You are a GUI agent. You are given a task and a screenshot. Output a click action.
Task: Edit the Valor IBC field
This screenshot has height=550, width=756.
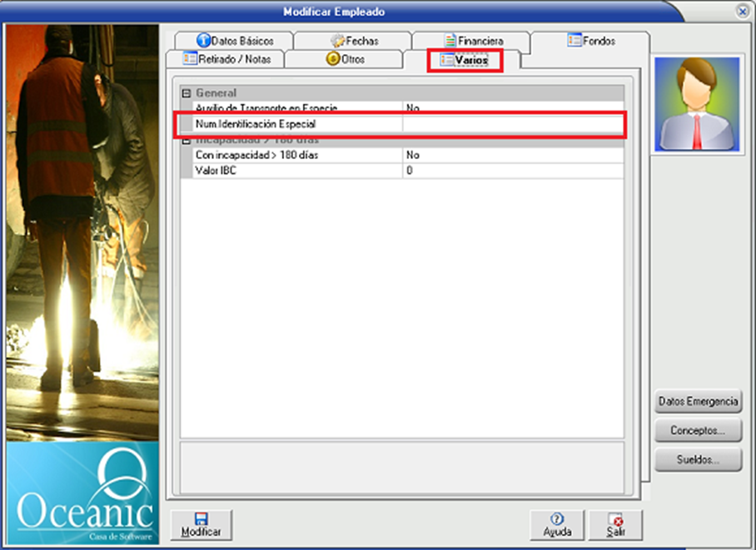(x=512, y=171)
